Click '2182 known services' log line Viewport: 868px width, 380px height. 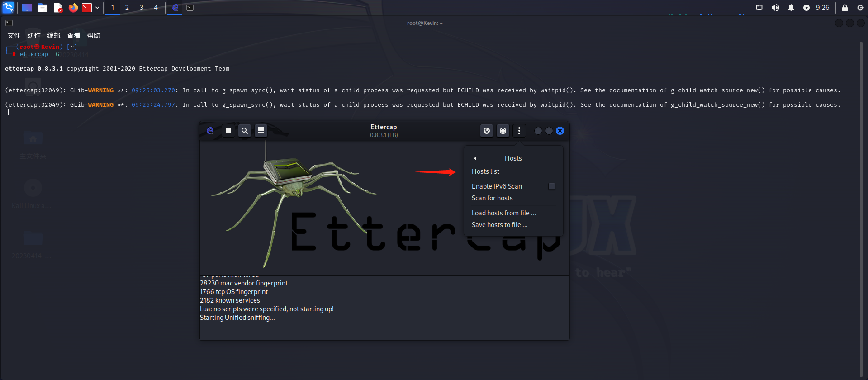pyautogui.click(x=230, y=300)
